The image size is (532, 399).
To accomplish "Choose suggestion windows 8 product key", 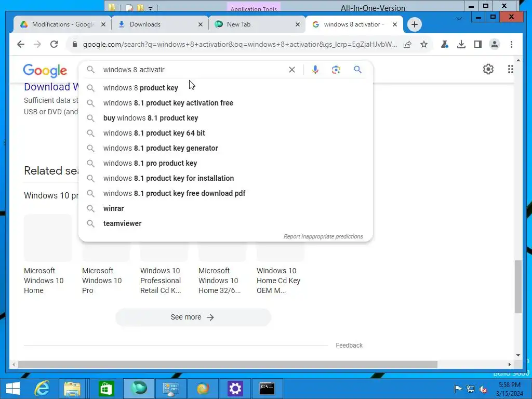I will tap(225, 88).
